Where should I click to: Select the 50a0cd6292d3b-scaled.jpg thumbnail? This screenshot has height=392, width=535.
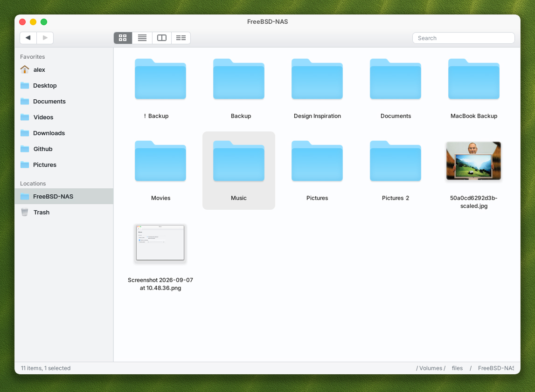tap(473, 161)
